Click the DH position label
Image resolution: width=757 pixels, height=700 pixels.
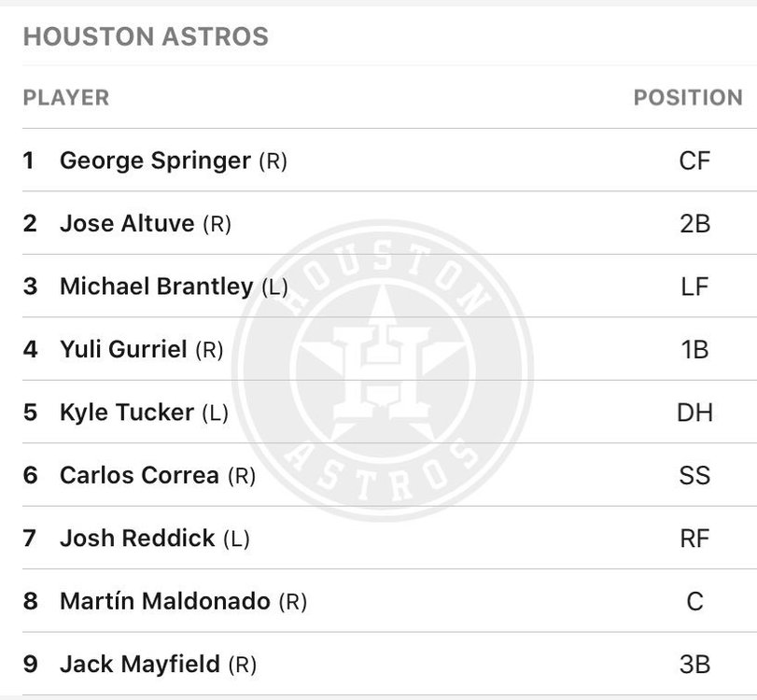694,413
